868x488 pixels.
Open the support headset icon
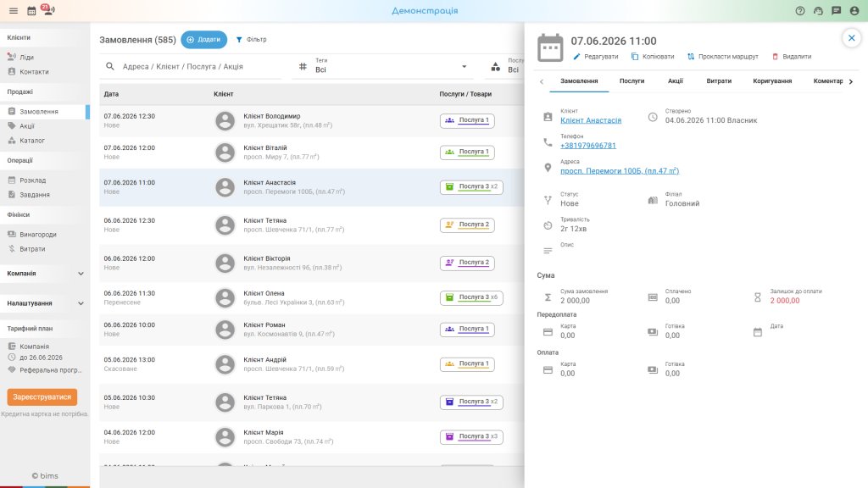click(x=818, y=10)
